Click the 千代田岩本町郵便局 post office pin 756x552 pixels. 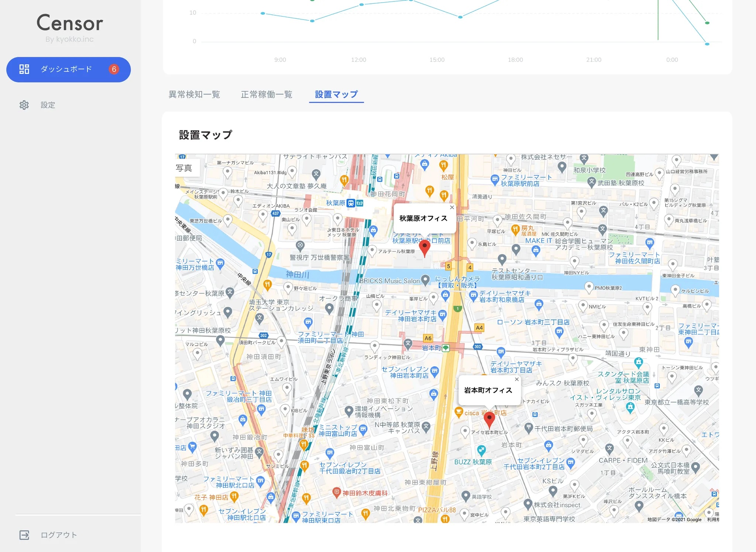[x=529, y=428]
